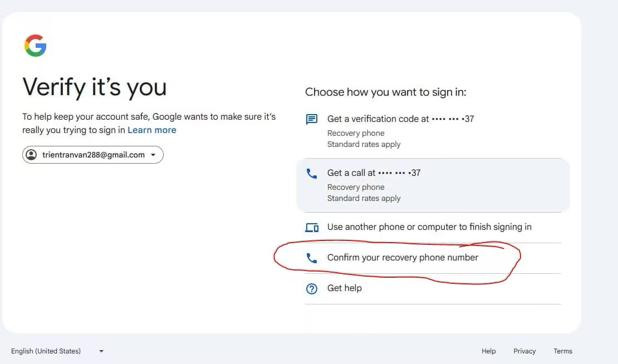The height and width of the screenshot is (364, 618).
Task: Click the arrow of the language selector
Action: [x=101, y=351]
